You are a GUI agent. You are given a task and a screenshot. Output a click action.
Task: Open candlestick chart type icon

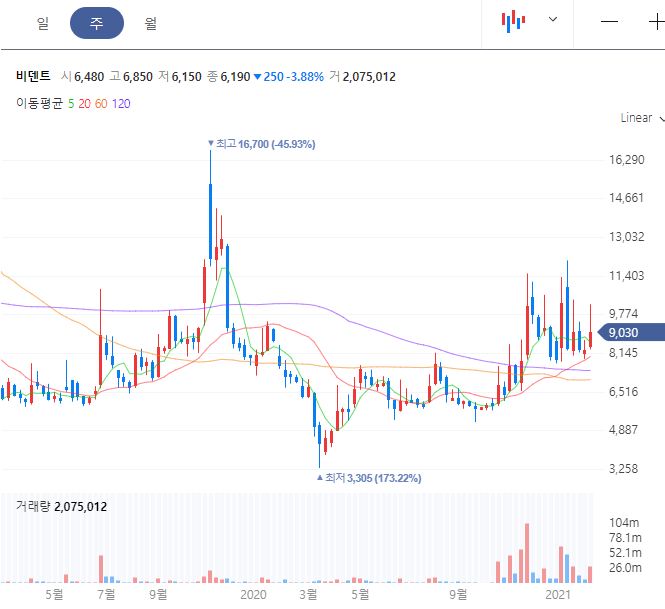[513, 21]
